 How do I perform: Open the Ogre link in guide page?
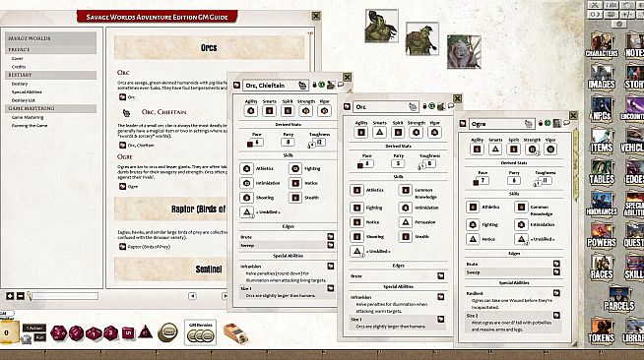coord(122,187)
